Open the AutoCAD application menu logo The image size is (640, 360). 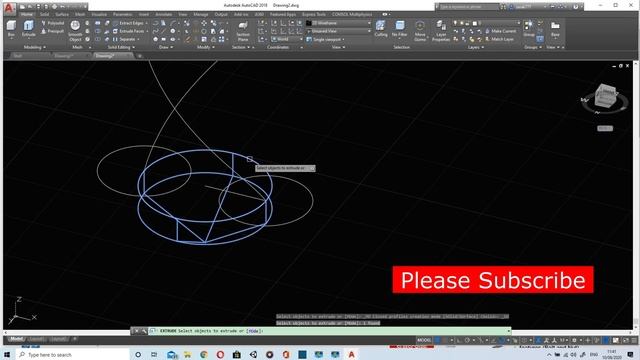pyautogui.click(x=9, y=8)
